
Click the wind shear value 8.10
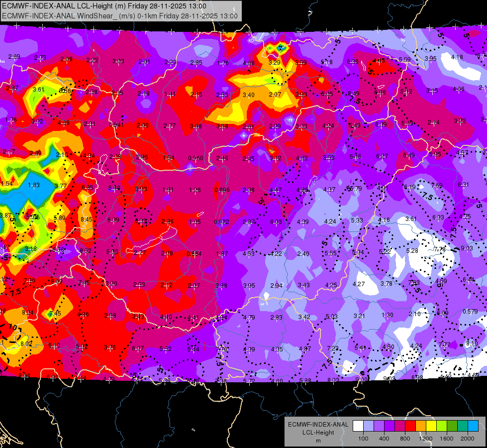pos(472,343)
